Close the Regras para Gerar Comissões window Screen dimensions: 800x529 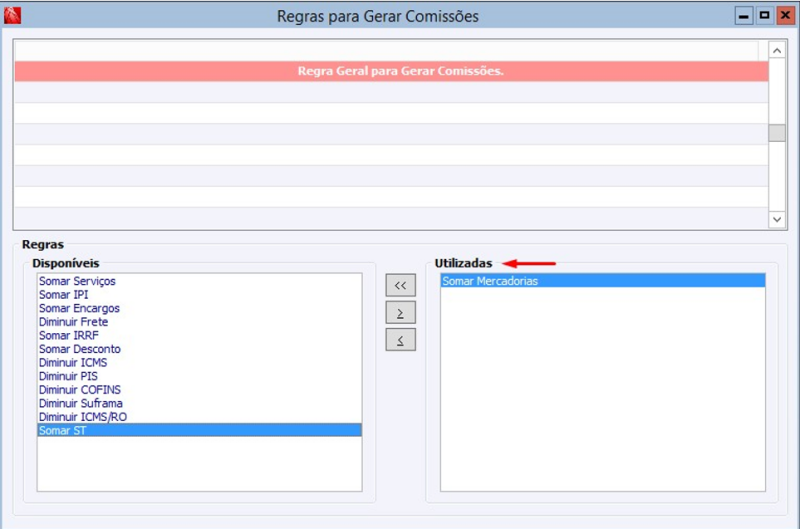[x=785, y=16]
